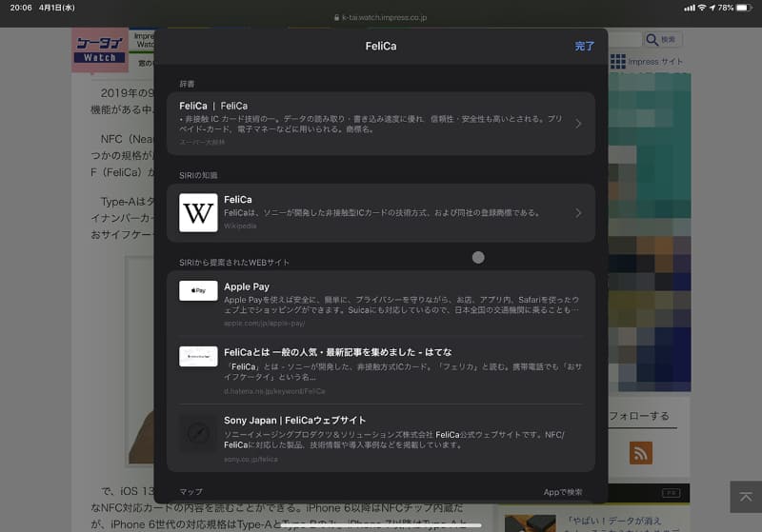
Task: Click the SIRIから提案されたWEBサイト heading
Action: coord(234,263)
